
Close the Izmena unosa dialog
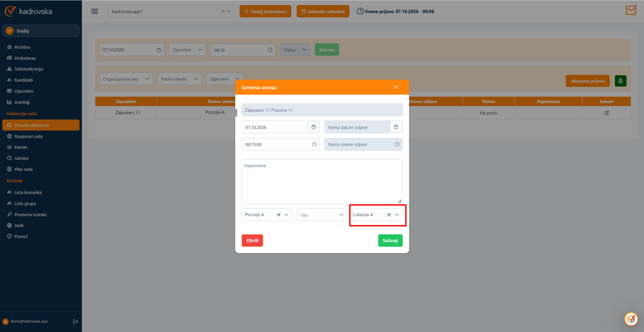(396, 87)
